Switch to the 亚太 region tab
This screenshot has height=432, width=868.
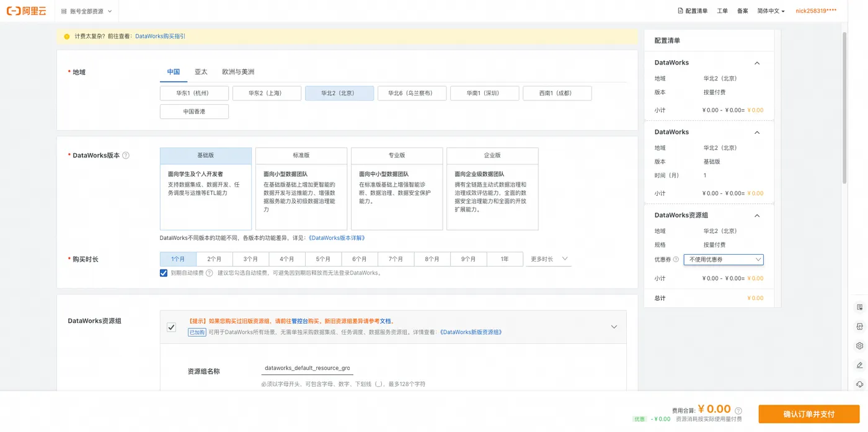[201, 72]
